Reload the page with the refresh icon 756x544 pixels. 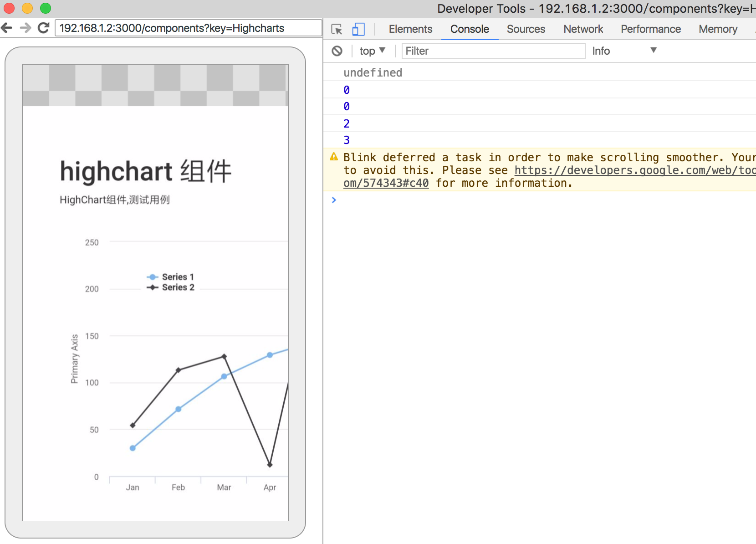pyautogui.click(x=43, y=28)
